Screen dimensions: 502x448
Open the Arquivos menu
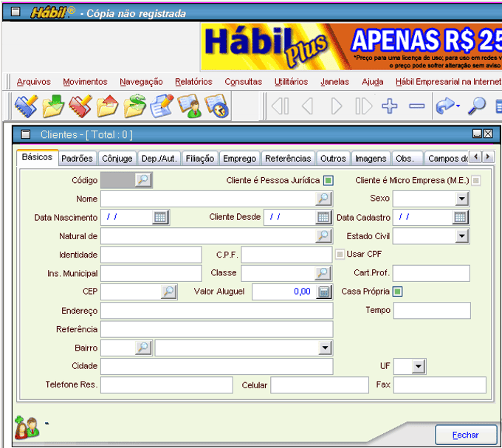click(34, 82)
